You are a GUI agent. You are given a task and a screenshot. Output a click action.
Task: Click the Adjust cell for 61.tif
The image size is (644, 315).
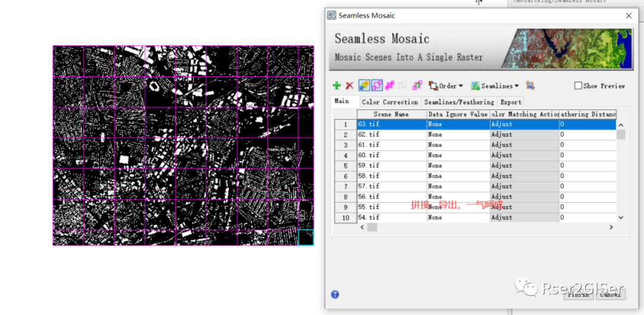click(525, 145)
